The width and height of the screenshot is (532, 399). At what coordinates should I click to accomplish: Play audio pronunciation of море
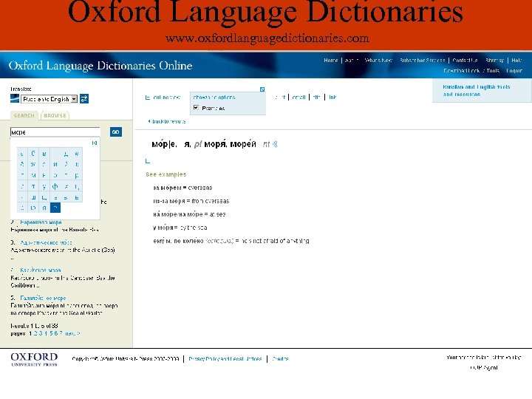point(275,144)
